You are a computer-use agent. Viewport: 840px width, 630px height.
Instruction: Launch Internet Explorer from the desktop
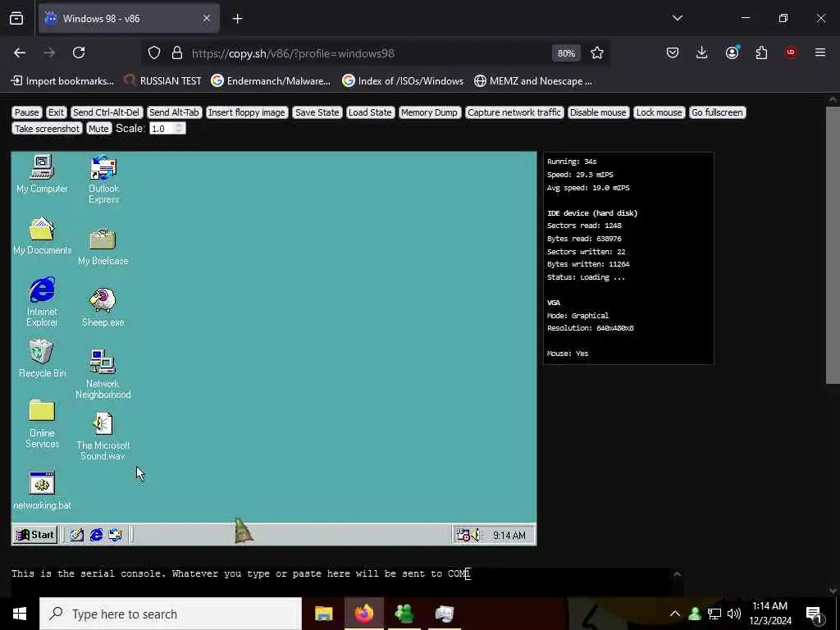click(x=42, y=302)
